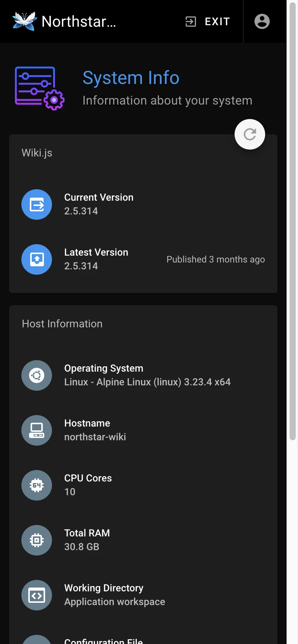Select the 'Hostname' label

click(x=87, y=423)
